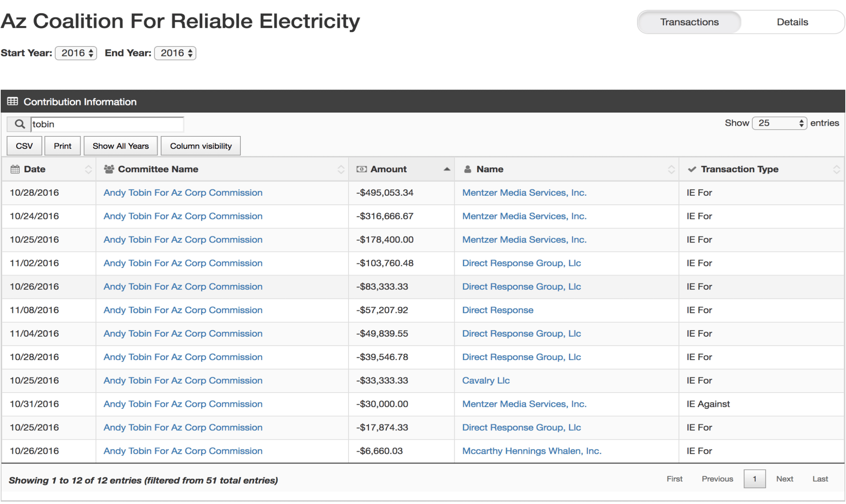The width and height of the screenshot is (846, 504).
Task: Open Direct Response Group link in -$83,333.33 row
Action: [x=521, y=286]
